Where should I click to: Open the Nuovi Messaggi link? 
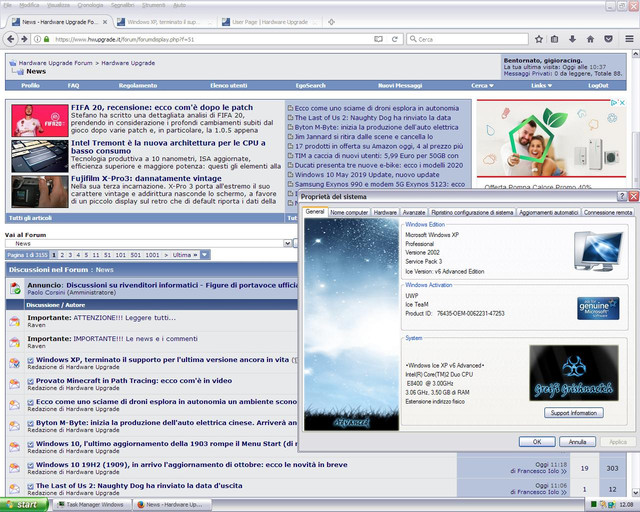400,85
